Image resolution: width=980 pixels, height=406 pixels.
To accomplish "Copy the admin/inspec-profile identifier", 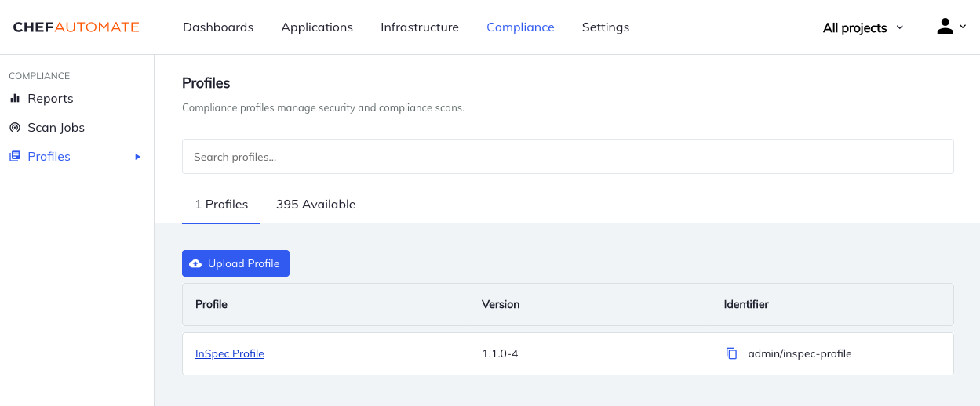I will point(731,353).
